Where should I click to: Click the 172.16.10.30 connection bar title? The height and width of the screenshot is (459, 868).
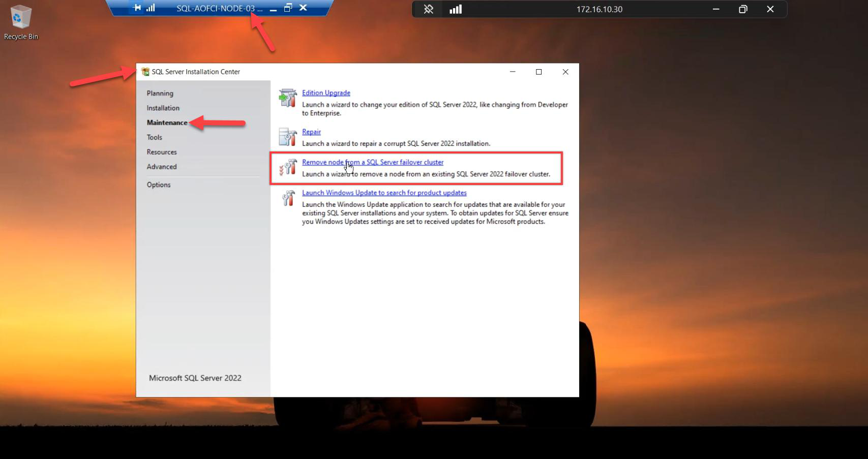pos(600,9)
